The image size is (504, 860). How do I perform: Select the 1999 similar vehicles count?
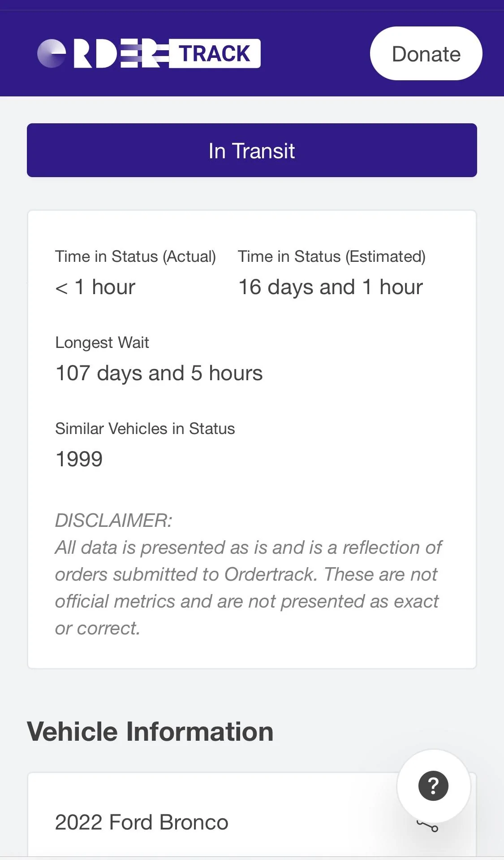tap(79, 459)
